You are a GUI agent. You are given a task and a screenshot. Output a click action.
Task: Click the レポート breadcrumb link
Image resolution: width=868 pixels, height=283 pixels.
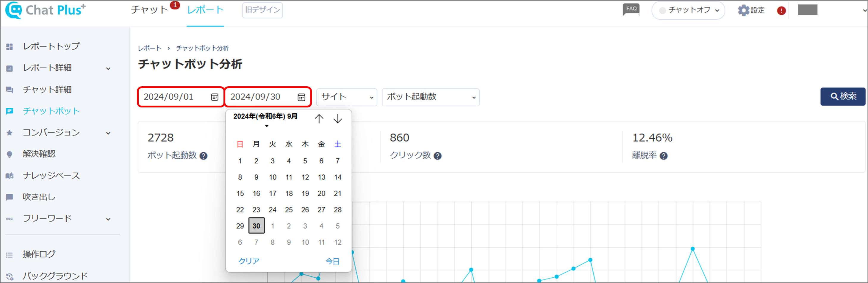[150, 48]
